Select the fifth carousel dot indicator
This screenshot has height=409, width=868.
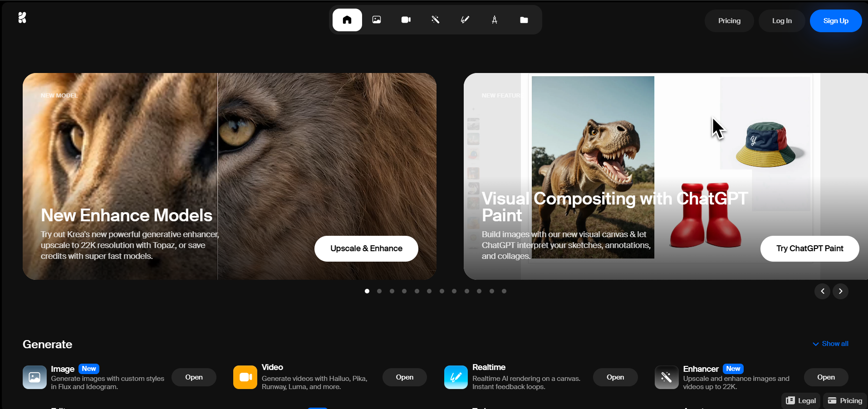417,291
